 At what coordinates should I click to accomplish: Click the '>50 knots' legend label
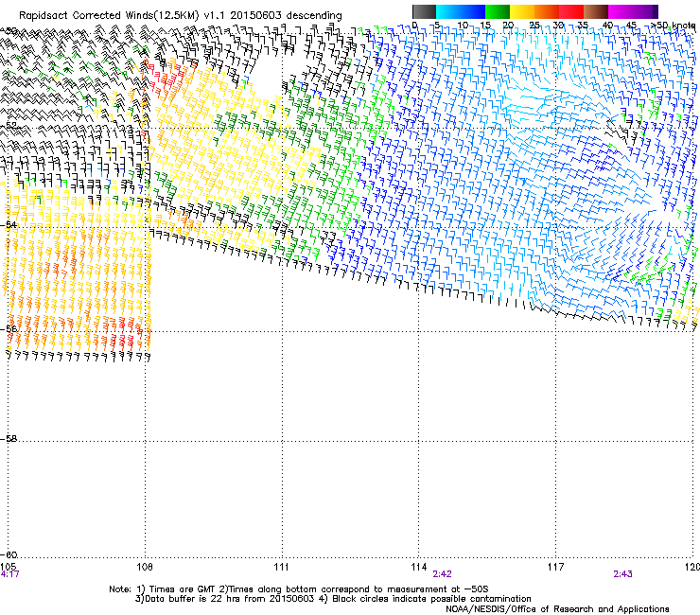coord(673,26)
